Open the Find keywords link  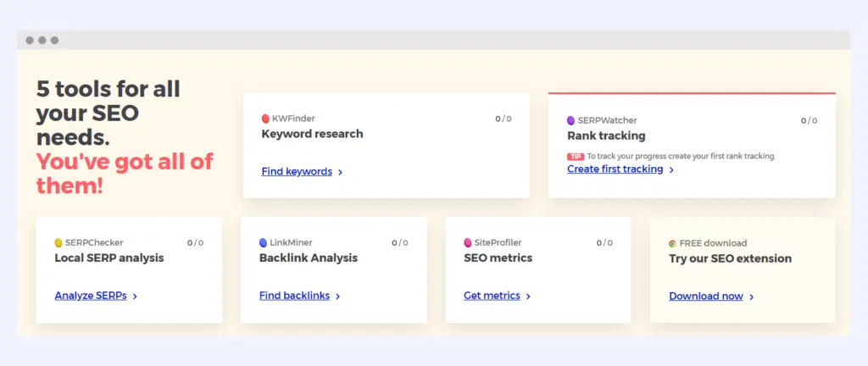point(297,171)
